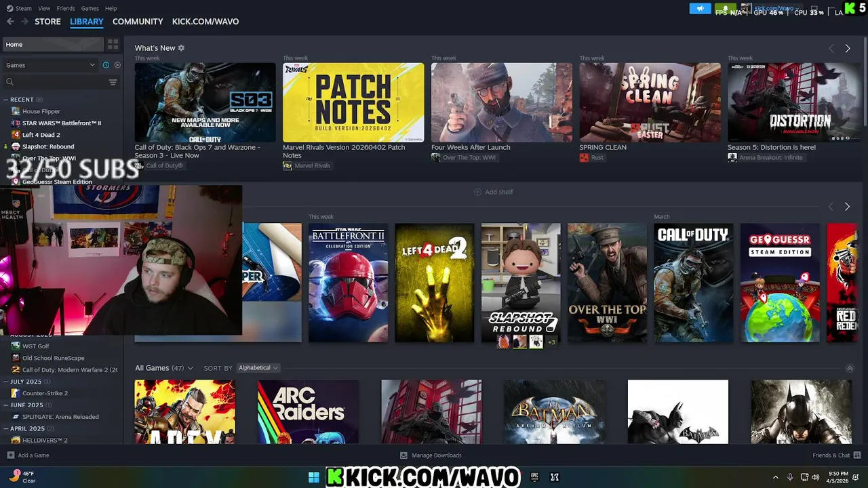Collapse All Games shelf chevron icon
Viewport: 868px width, 488px height.
(850, 368)
